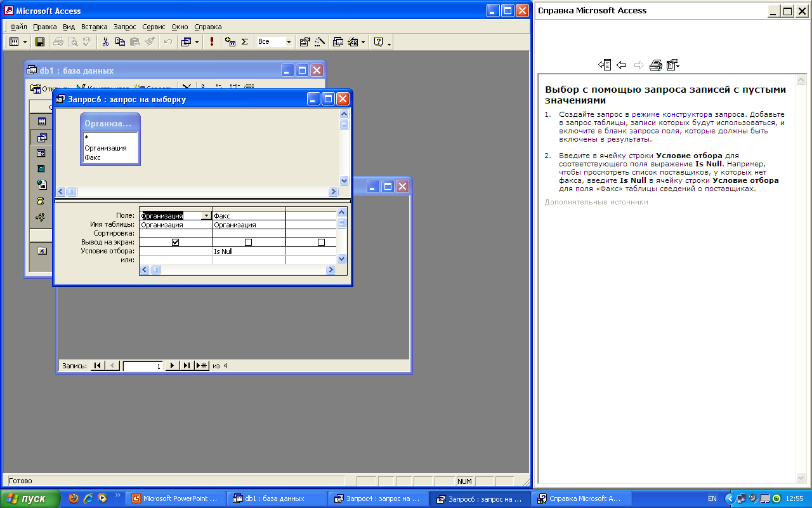This screenshot has height=508, width=812.
Task: Expand toolbar options arrow after Help icon
Action: point(389,43)
